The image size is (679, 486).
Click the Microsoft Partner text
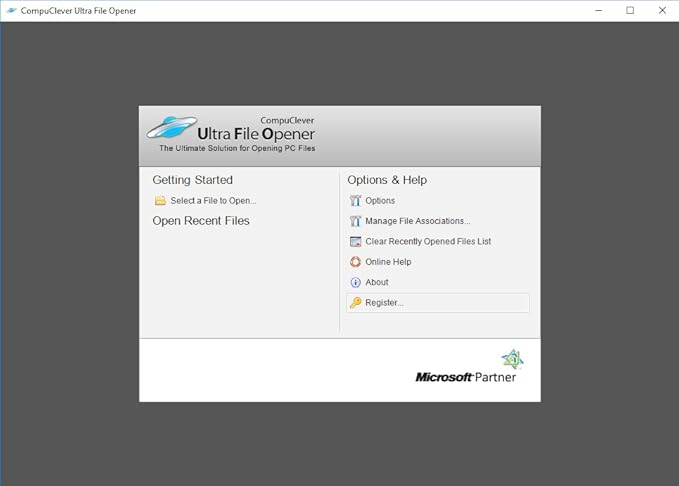(x=465, y=377)
